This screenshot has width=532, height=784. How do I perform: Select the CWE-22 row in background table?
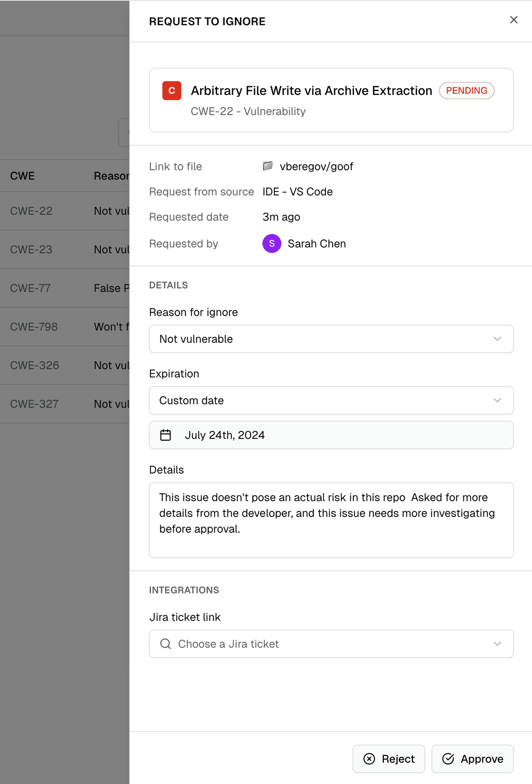65,211
